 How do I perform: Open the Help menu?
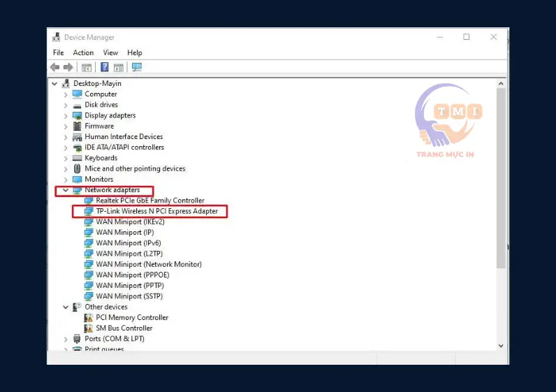point(134,53)
